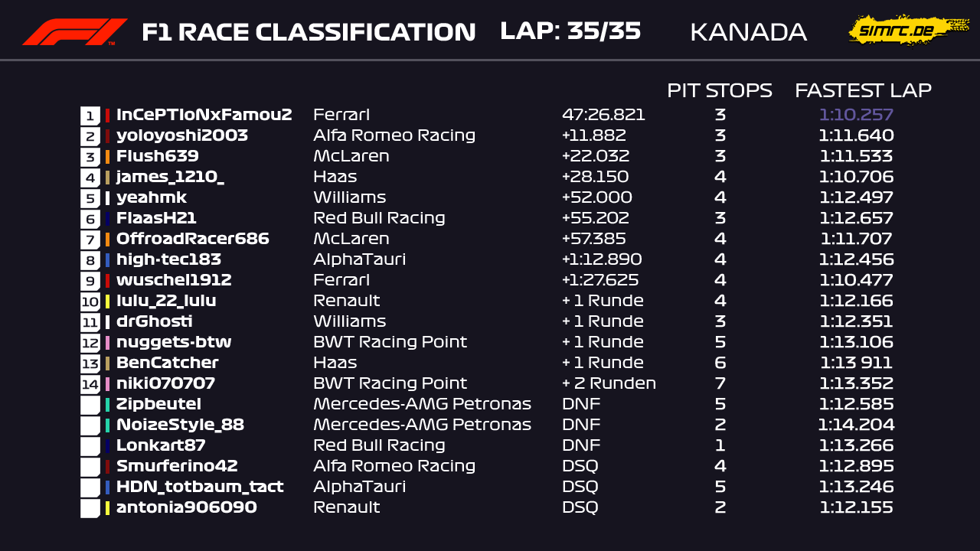Click the position 5 badge
This screenshot has height=551, width=980.
point(90,198)
